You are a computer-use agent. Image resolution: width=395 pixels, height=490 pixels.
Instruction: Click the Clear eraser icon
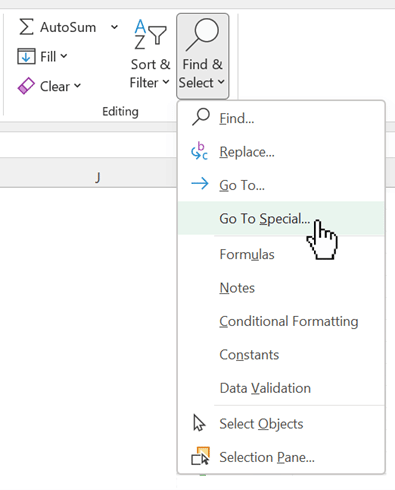26,86
